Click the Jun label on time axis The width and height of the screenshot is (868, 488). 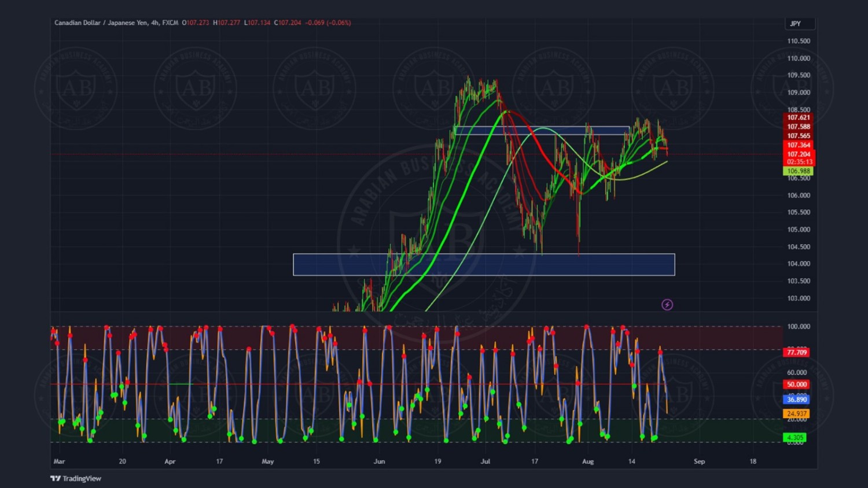click(379, 461)
